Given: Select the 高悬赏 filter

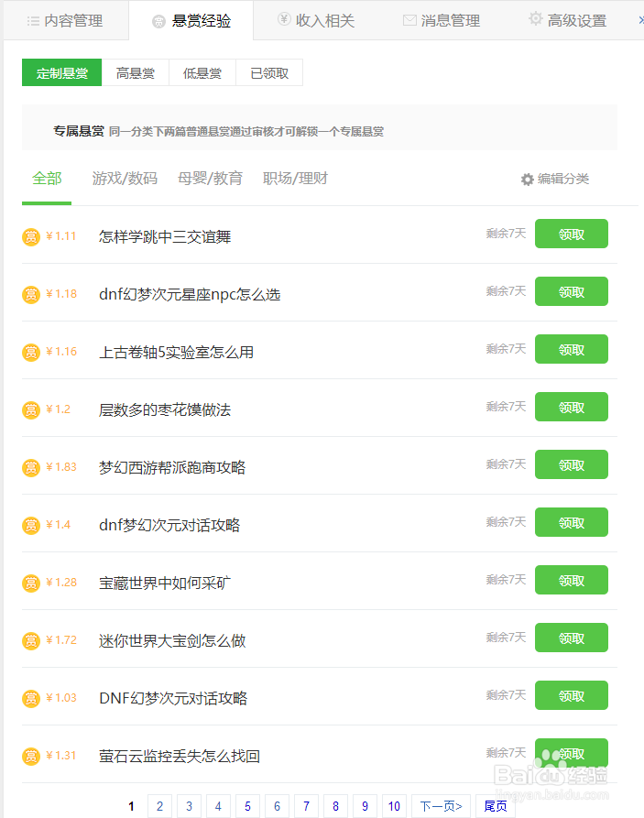Looking at the screenshot, I should tap(136, 73).
